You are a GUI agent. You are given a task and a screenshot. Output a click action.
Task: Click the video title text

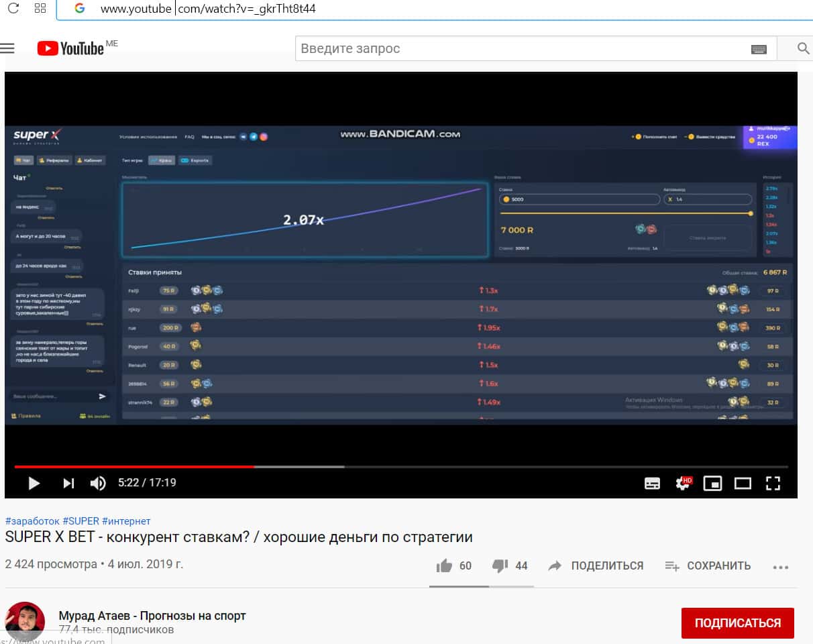(239, 537)
